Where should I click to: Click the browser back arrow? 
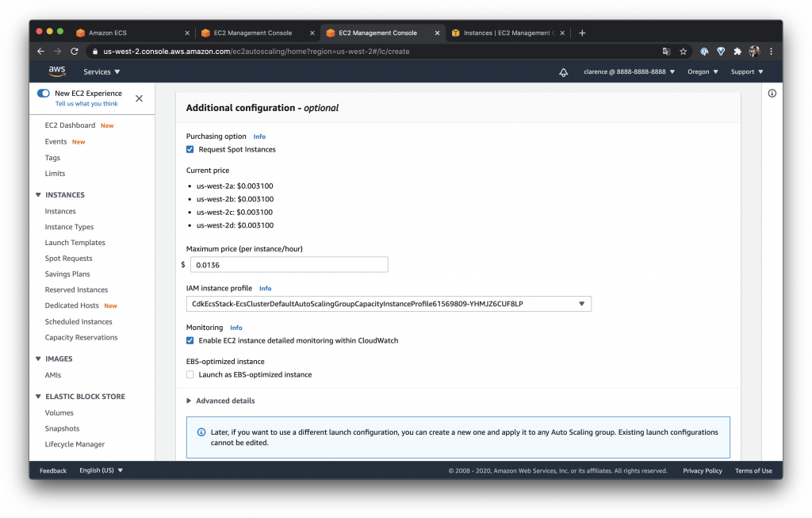pos(41,52)
